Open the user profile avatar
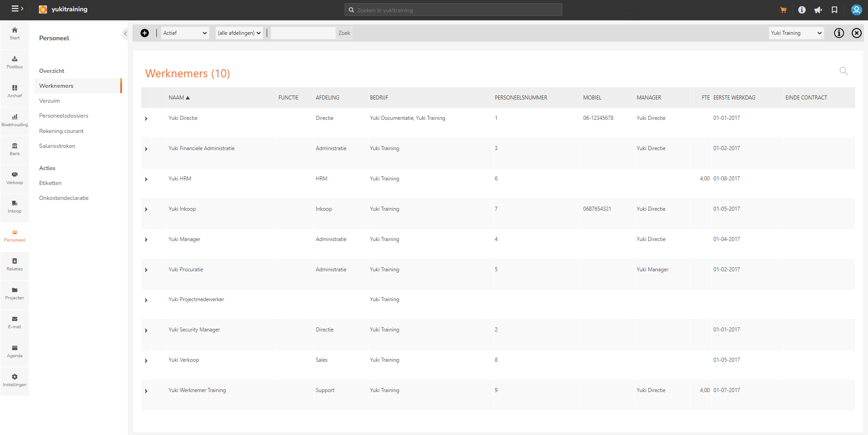This screenshot has width=868, height=435. click(856, 10)
